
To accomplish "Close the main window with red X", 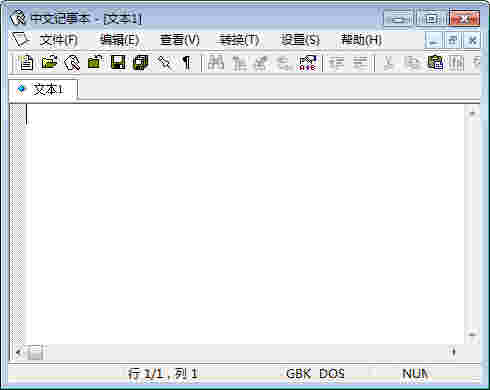I will (464, 18).
